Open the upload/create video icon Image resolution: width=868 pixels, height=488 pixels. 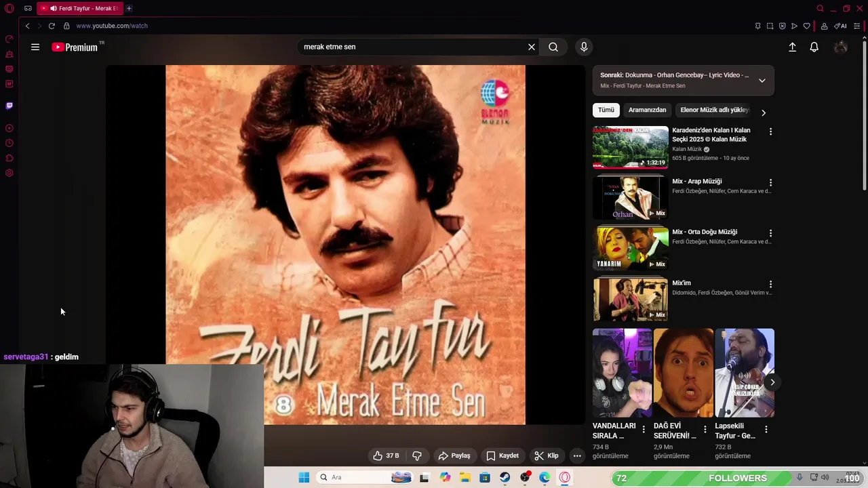[792, 47]
